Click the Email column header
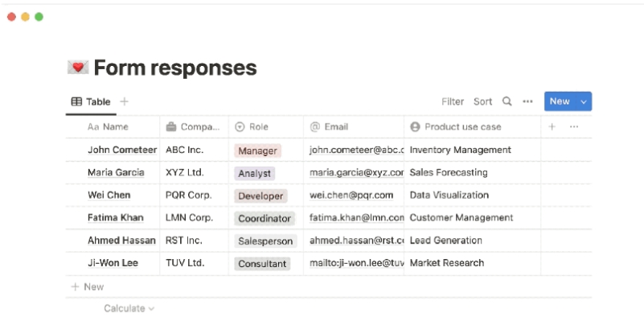 pos(354,127)
